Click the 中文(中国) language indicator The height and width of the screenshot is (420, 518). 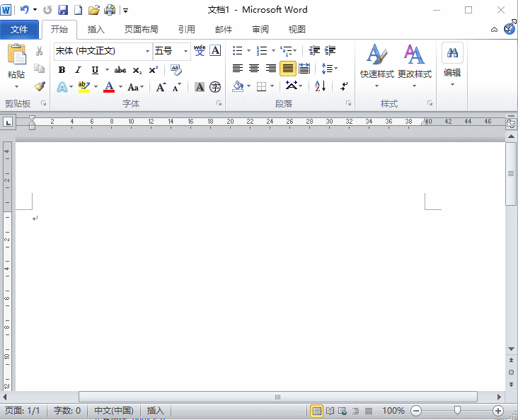pos(114,410)
